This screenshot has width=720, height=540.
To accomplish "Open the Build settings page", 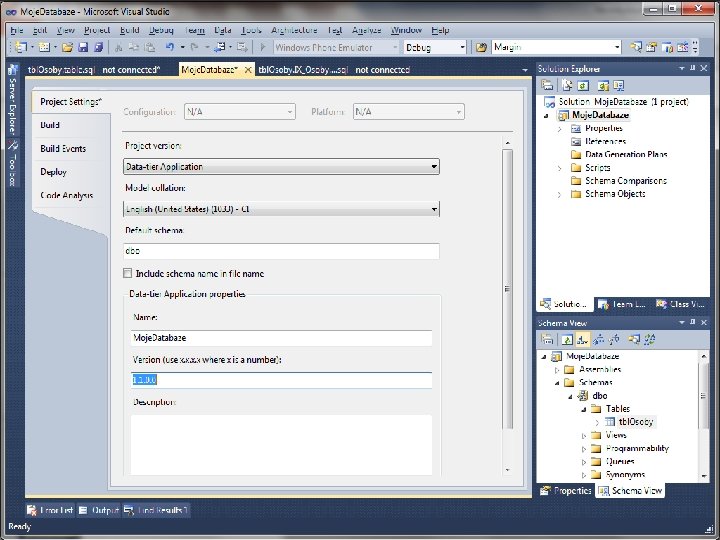I will click(50, 125).
